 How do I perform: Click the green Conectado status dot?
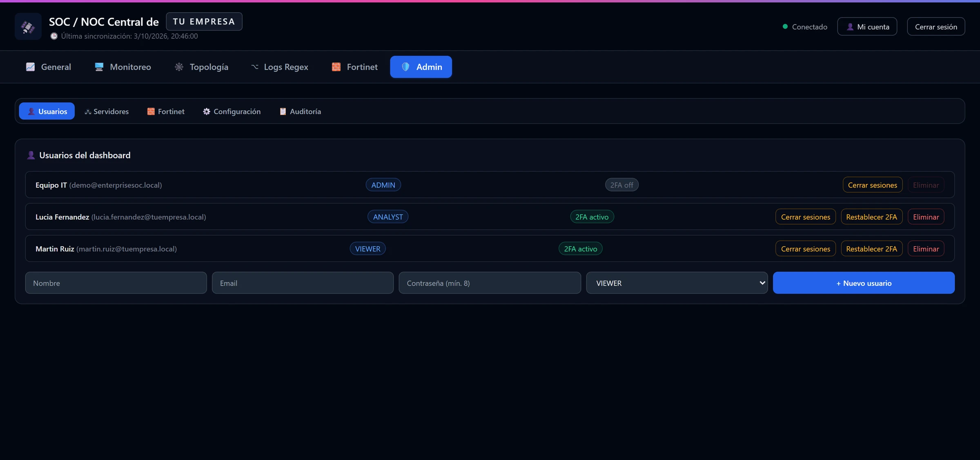point(785,27)
